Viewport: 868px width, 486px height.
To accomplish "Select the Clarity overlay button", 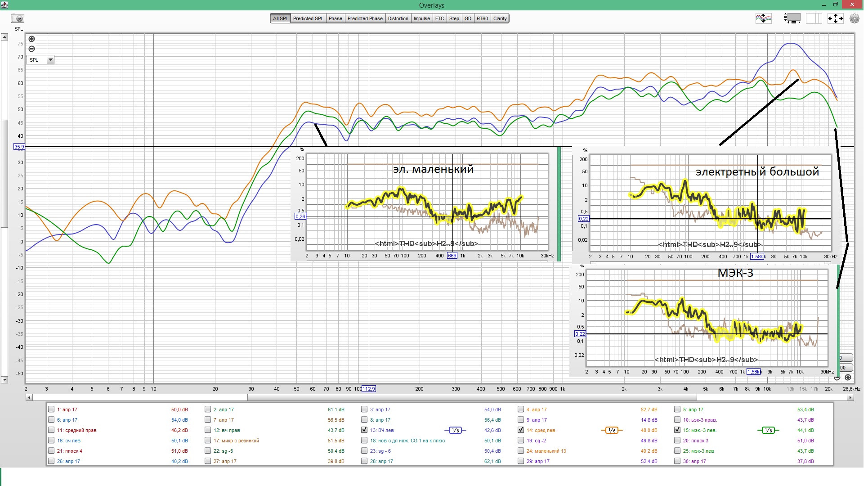I will 500,18.
